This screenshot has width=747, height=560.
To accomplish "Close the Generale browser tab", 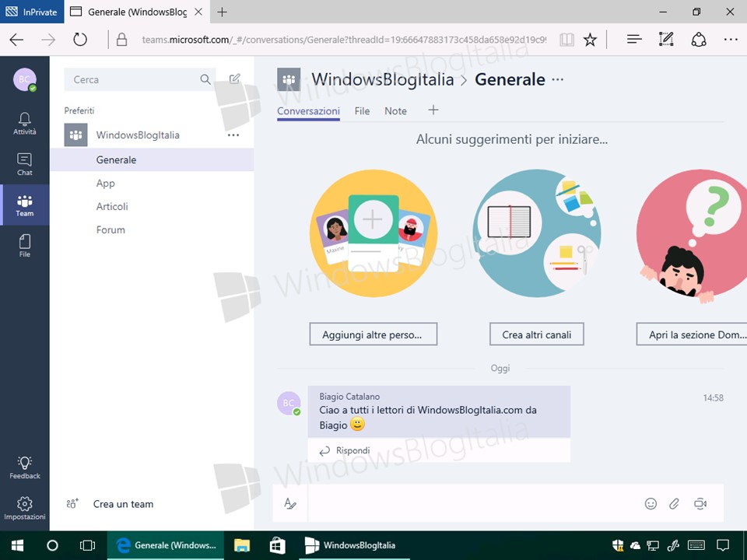I will point(198,12).
